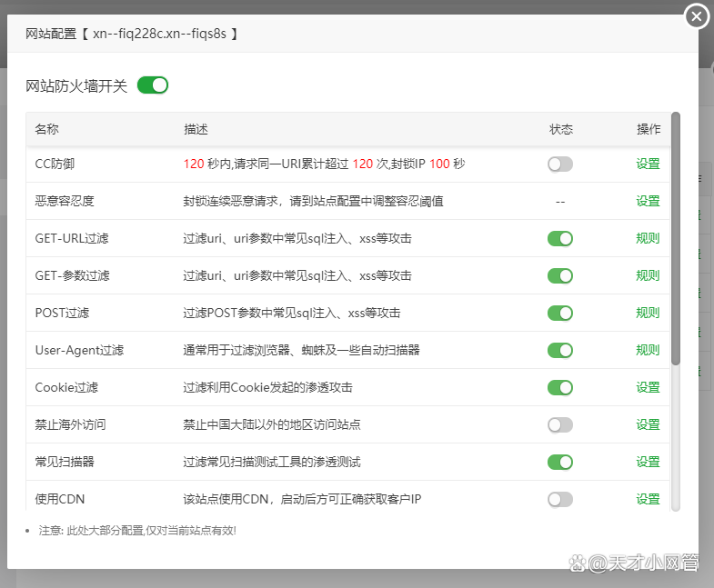Turn off User-Agent过滤 switch

(560, 351)
